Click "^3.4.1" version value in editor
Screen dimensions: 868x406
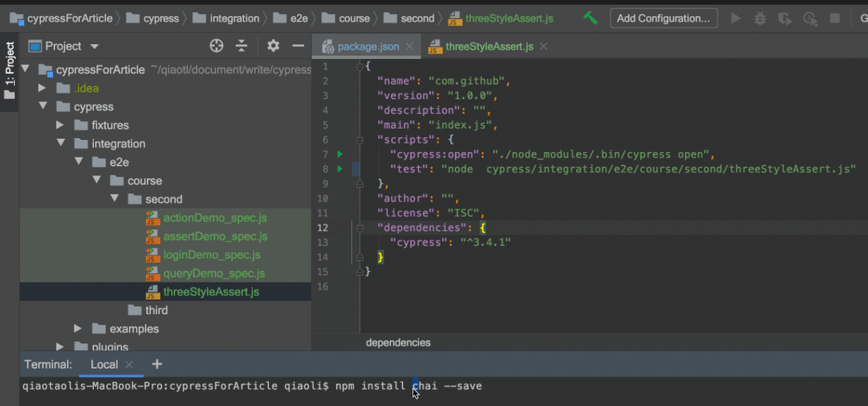tap(486, 243)
